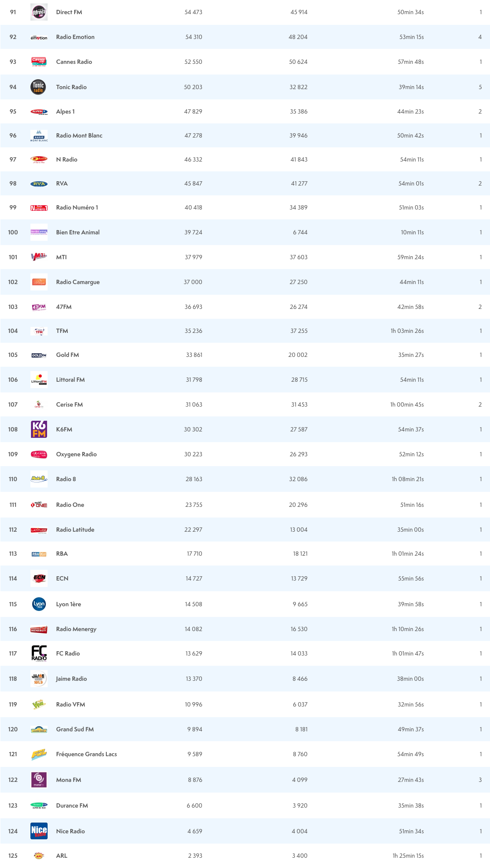Open the Radio Emotion station link
Viewport: 490px width, 868px height.
click(75, 37)
